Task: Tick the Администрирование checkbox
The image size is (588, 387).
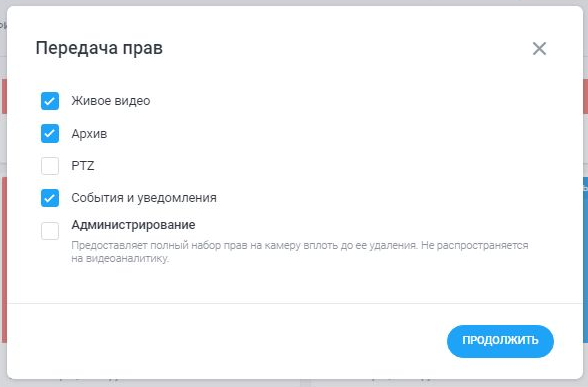Action: [50, 231]
